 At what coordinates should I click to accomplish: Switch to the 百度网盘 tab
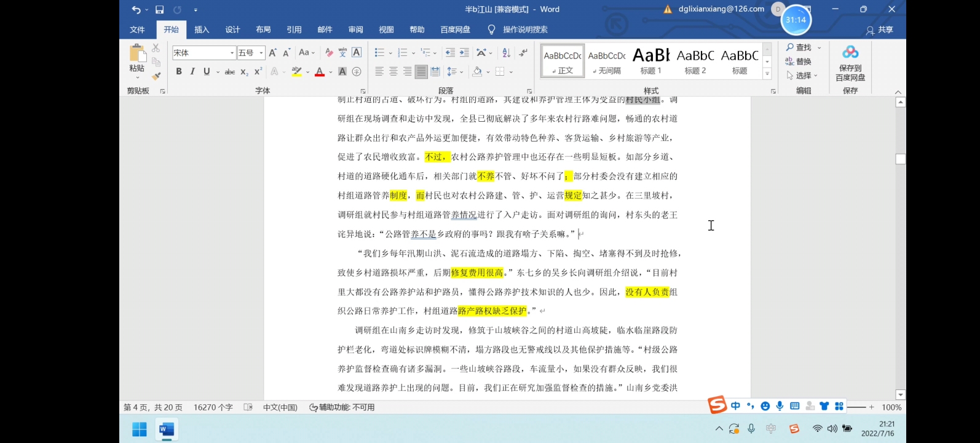tap(455, 30)
